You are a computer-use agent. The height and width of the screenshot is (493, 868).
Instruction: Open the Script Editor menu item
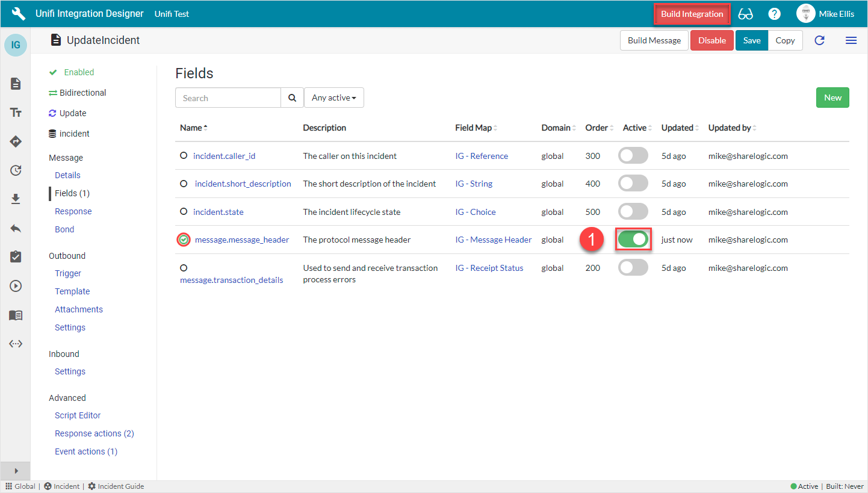click(78, 415)
